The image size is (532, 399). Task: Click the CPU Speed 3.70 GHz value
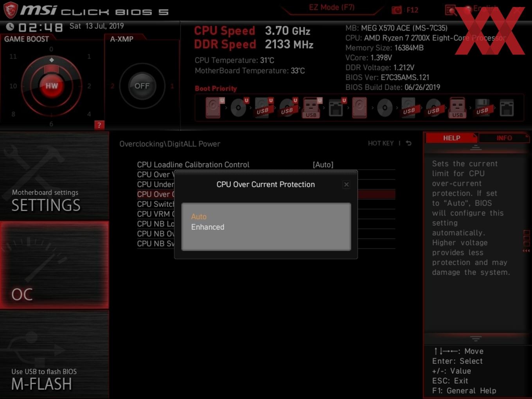288,31
